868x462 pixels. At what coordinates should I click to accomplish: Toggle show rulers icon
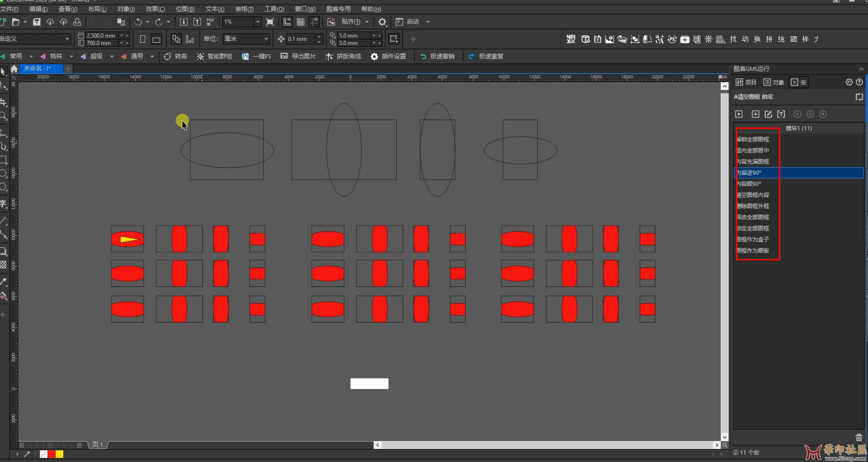pyautogui.click(x=287, y=22)
